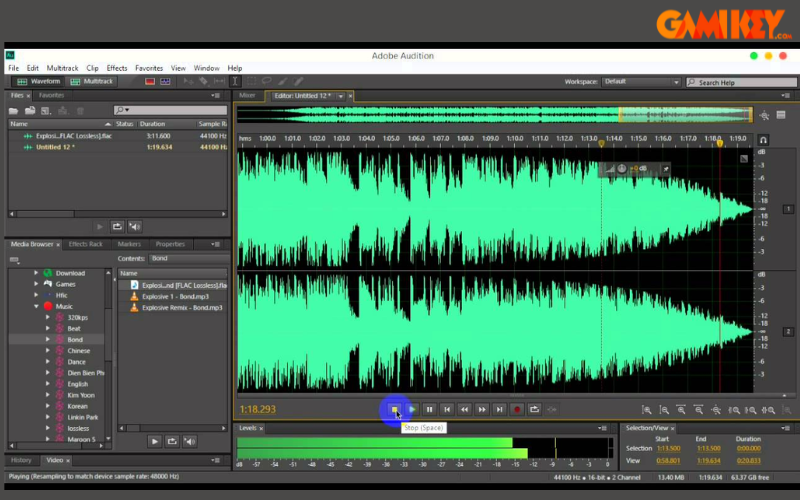Stop playback with the Stop button
This screenshot has width=800, height=500.
click(394, 409)
